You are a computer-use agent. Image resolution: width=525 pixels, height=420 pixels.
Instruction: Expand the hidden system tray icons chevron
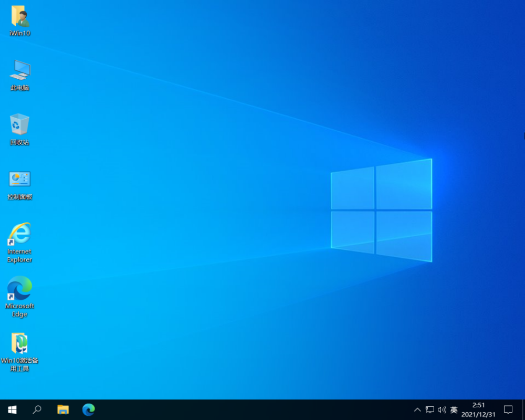click(417, 409)
